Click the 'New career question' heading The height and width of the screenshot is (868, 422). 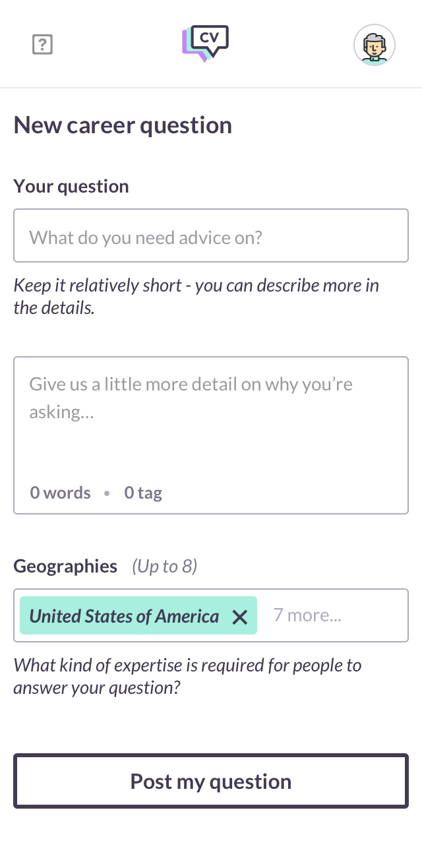123,125
